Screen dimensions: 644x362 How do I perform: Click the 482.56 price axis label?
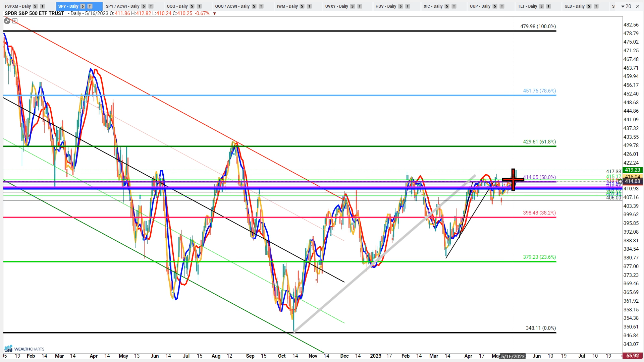631,25
